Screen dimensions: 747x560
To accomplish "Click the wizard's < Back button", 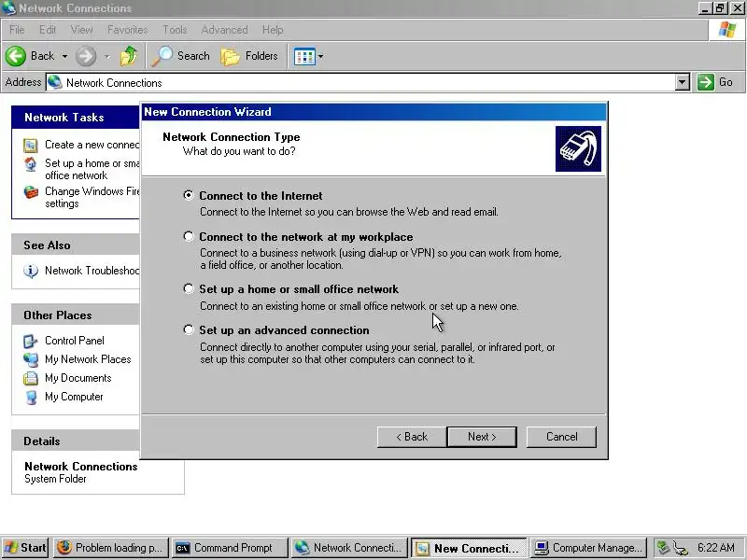I will click(x=412, y=437).
